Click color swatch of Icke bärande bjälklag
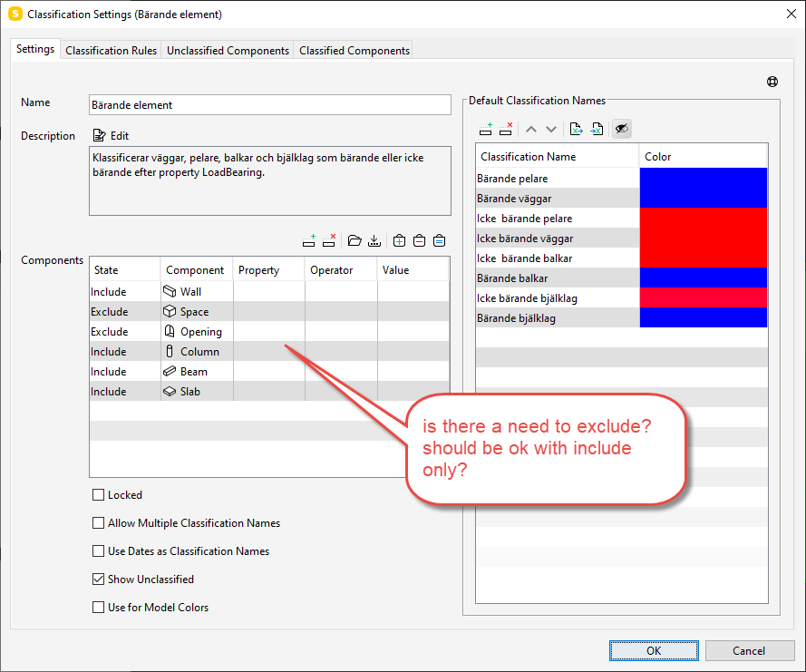806x672 pixels. 704,297
